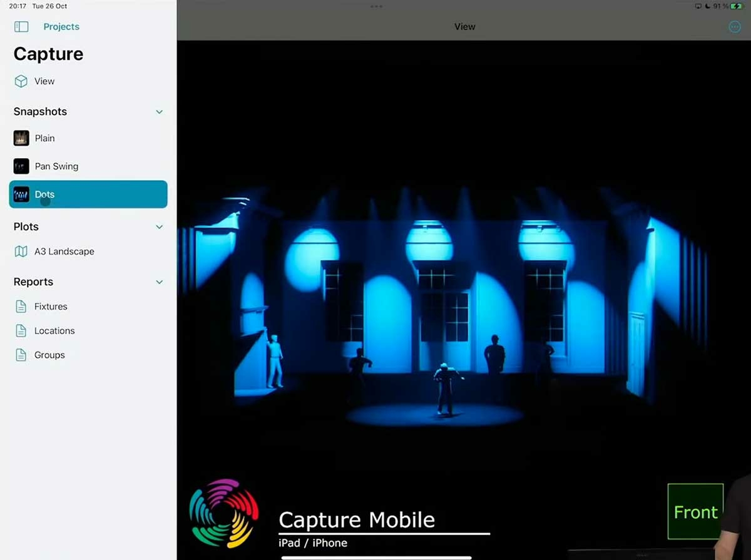The image size is (751, 560).
Task: Collapse the Plots section chevron
Action: (159, 227)
